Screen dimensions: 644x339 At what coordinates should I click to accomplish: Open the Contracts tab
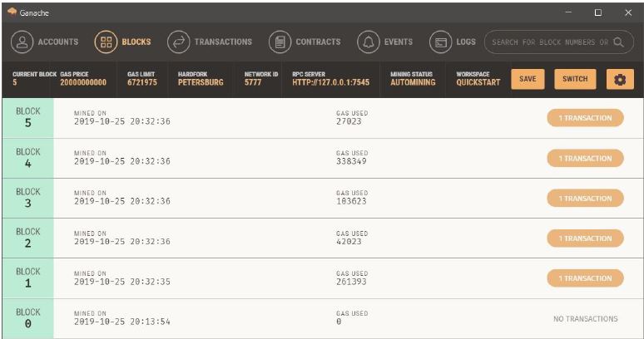(317, 42)
